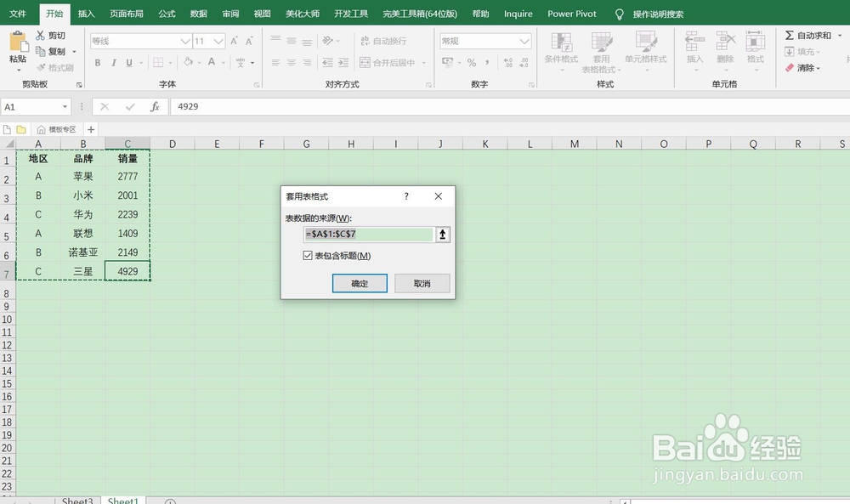
Task: Open the font color swatch dropdown
Action: pyautogui.click(x=222, y=62)
